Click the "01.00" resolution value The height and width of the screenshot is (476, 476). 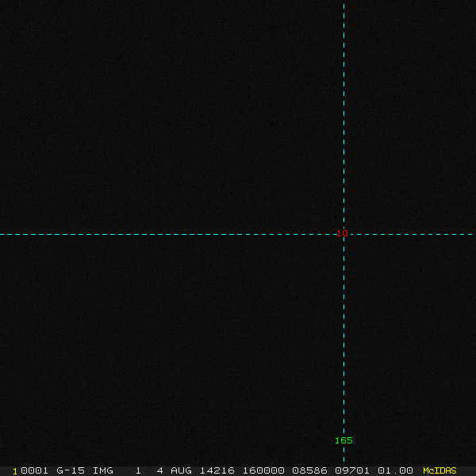[x=395, y=470]
